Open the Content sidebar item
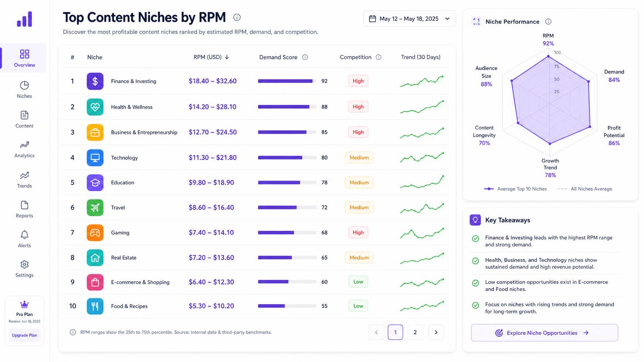The image size is (644, 362). [24, 119]
